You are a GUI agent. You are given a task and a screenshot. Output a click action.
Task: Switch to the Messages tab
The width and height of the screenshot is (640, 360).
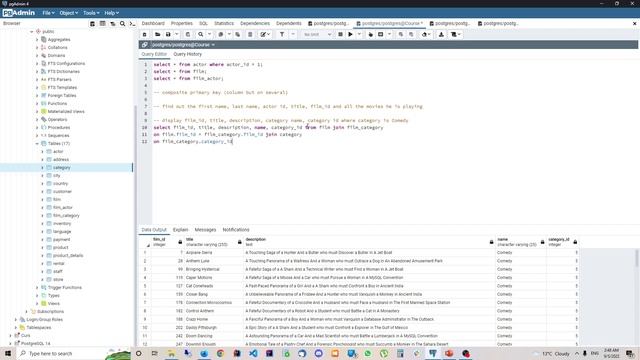coord(205,230)
